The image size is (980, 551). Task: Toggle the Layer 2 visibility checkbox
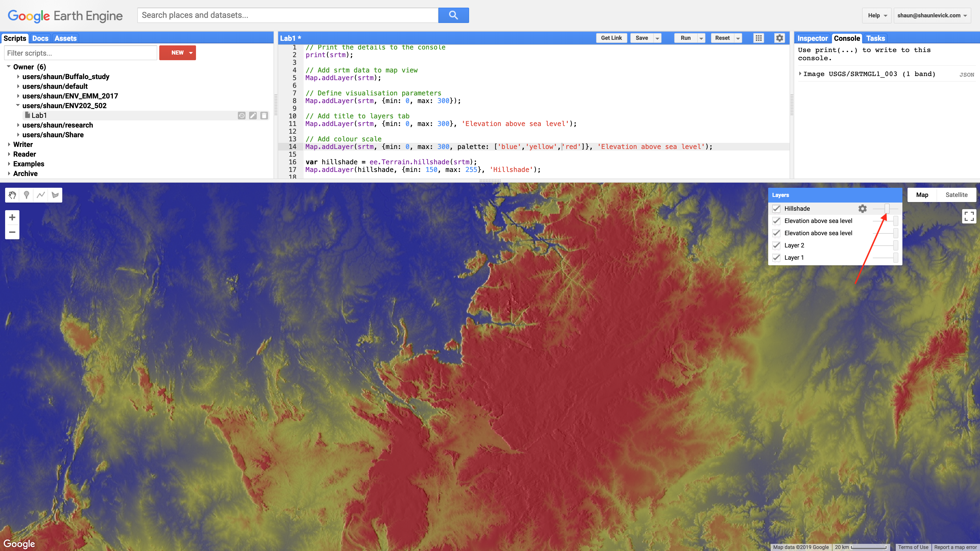pos(777,245)
